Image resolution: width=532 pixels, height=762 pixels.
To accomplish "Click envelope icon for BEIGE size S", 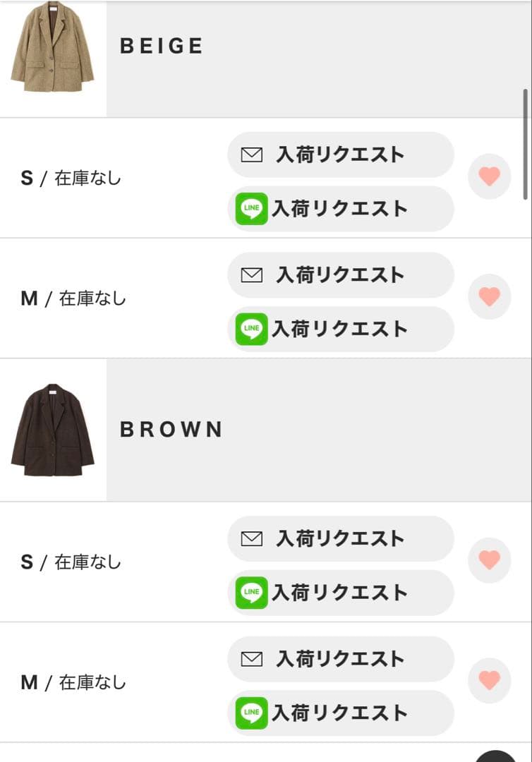I will pyautogui.click(x=252, y=155).
